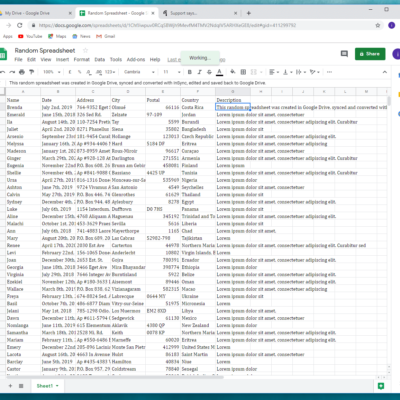Image resolution: width=400 pixels, height=400 pixels.
Task: Click the browser Reload button
Action: 20,25
